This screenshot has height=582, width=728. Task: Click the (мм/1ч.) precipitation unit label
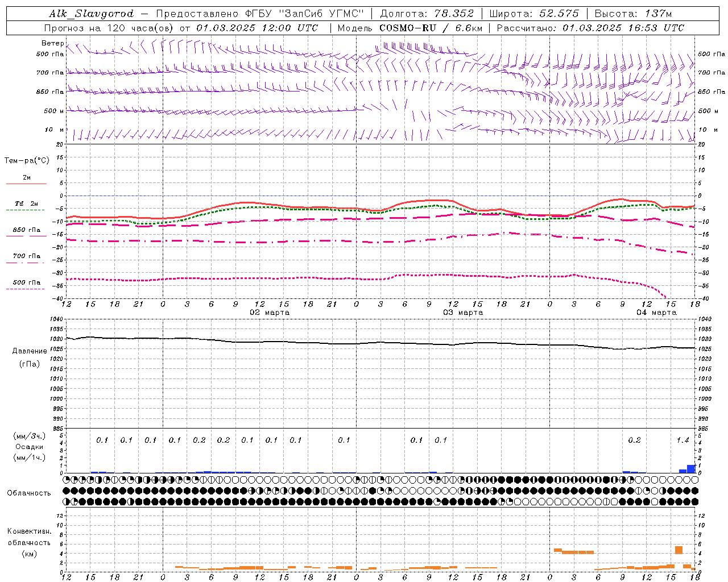30,458
